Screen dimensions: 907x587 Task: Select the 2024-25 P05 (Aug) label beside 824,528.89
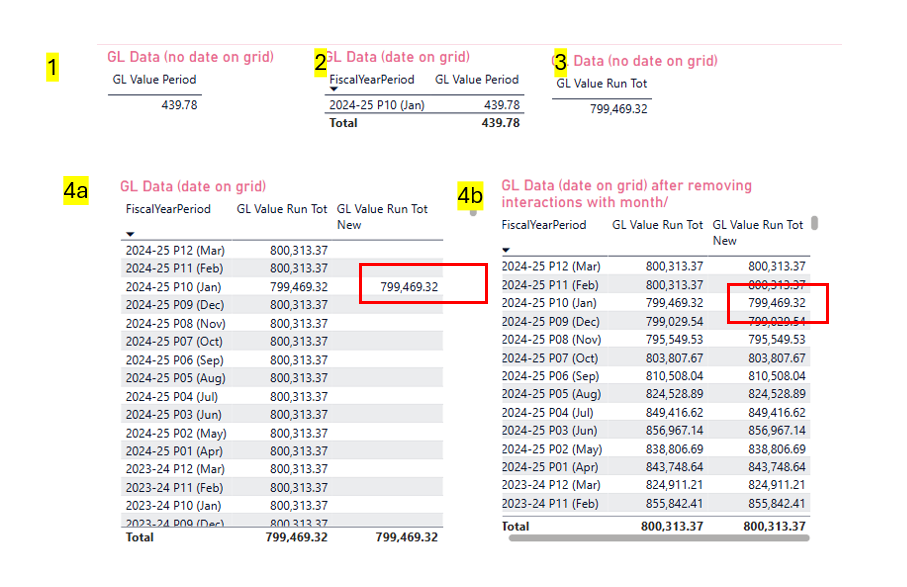click(551, 394)
